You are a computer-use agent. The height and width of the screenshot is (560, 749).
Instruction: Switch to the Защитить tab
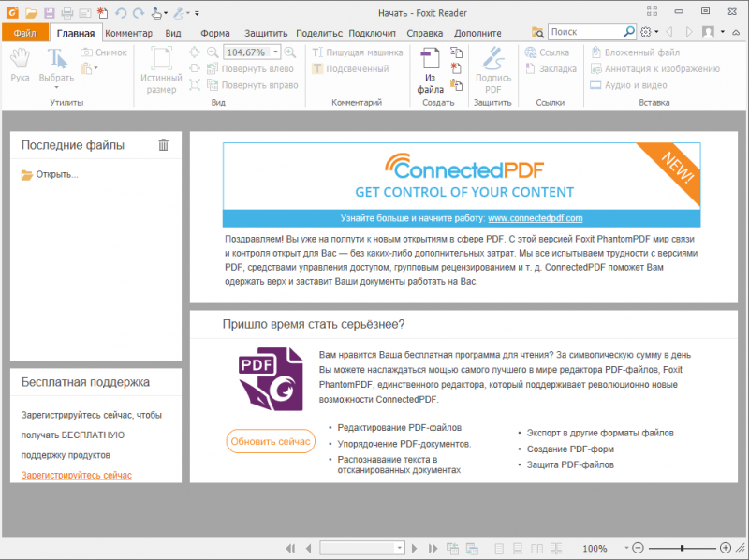pos(266,33)
